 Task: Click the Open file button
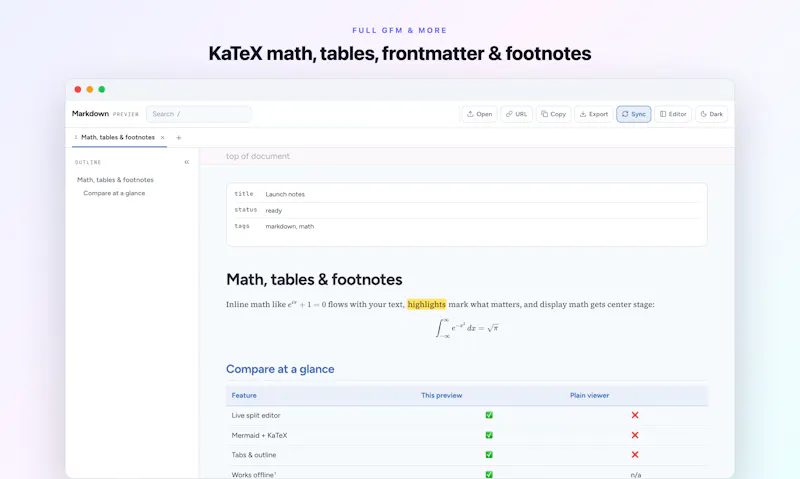tap(479, 114)
